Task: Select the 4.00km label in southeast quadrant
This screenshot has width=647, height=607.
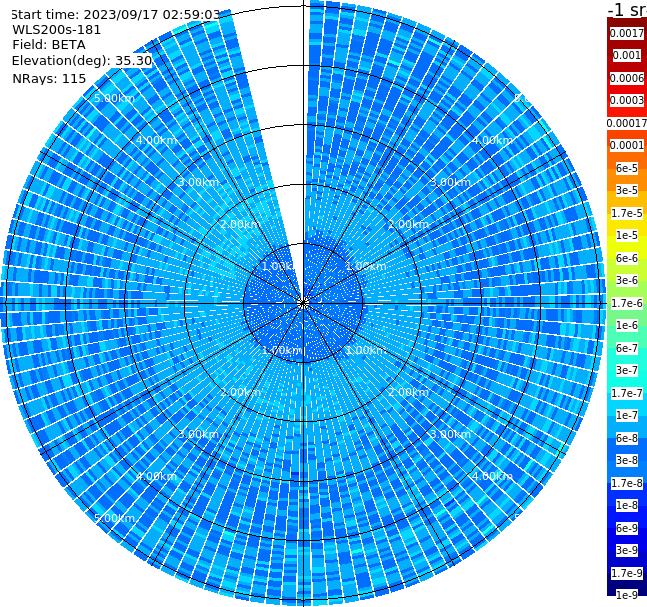Action: [492, 476]
